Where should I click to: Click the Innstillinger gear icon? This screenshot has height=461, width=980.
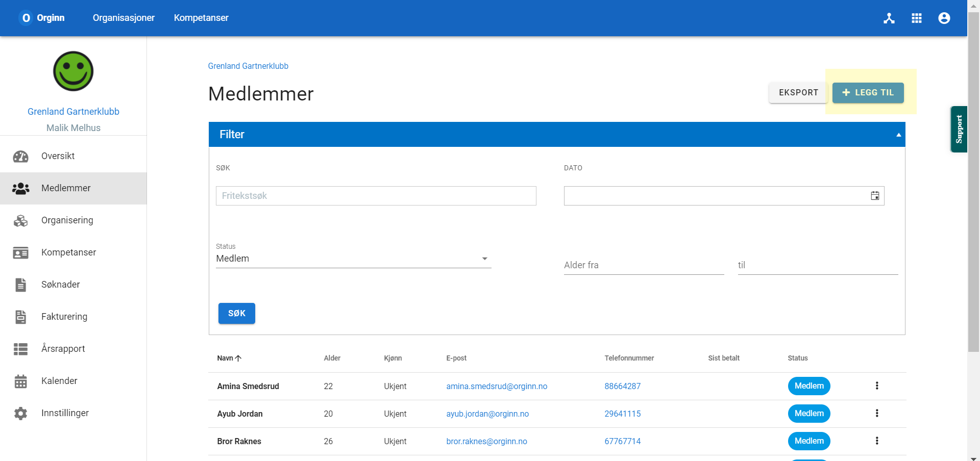21,413
